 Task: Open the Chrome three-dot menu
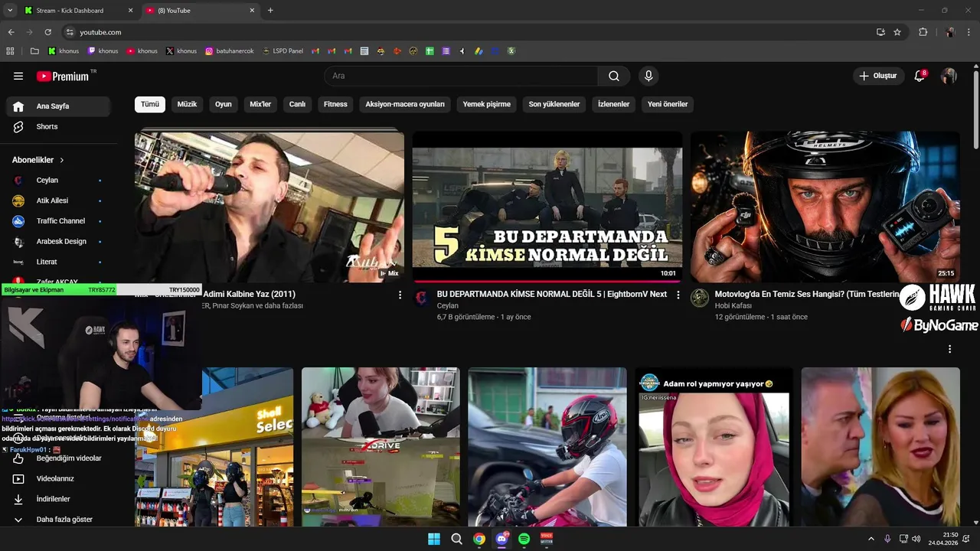(x=969, y=32)
